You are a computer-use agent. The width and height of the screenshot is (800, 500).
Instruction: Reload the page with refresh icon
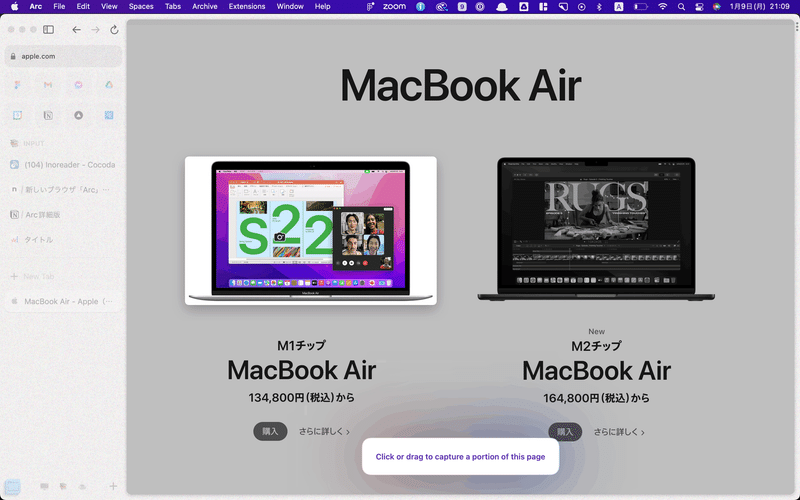pyautogui.click(x=114, y=30)
